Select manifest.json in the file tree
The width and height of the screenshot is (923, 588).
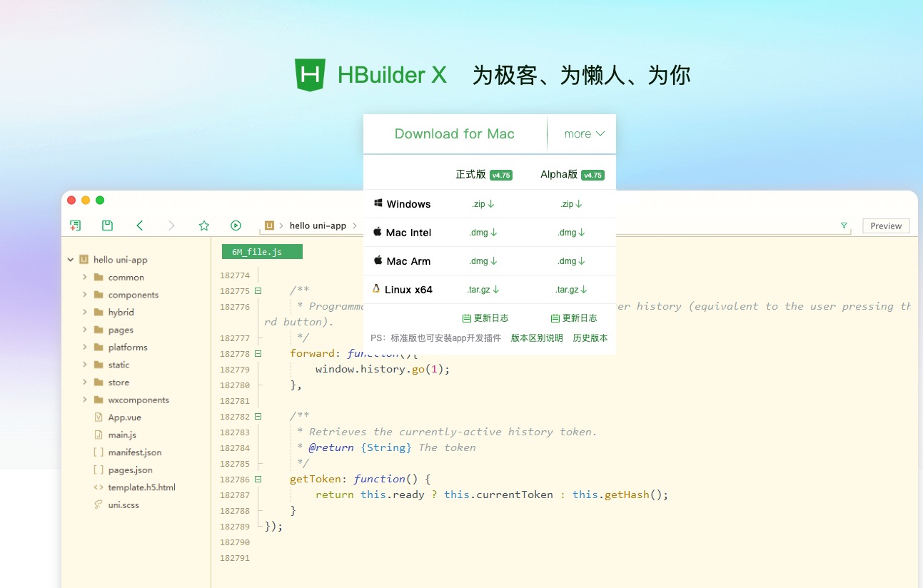coord(136,452)
